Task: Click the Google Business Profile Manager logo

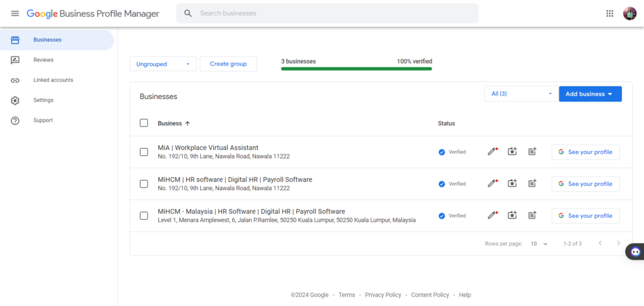Action: [93, 14]
